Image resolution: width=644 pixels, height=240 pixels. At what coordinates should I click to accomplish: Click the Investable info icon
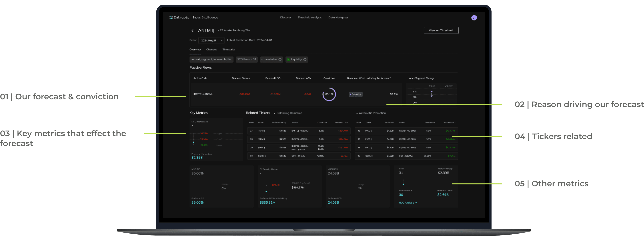click(x=280, y=60)
